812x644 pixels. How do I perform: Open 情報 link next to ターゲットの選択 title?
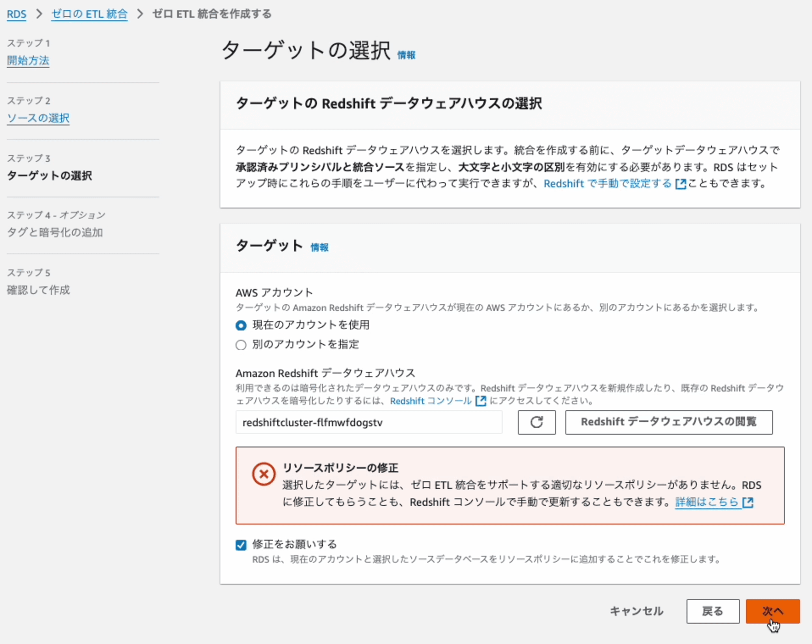click(406, 55)
